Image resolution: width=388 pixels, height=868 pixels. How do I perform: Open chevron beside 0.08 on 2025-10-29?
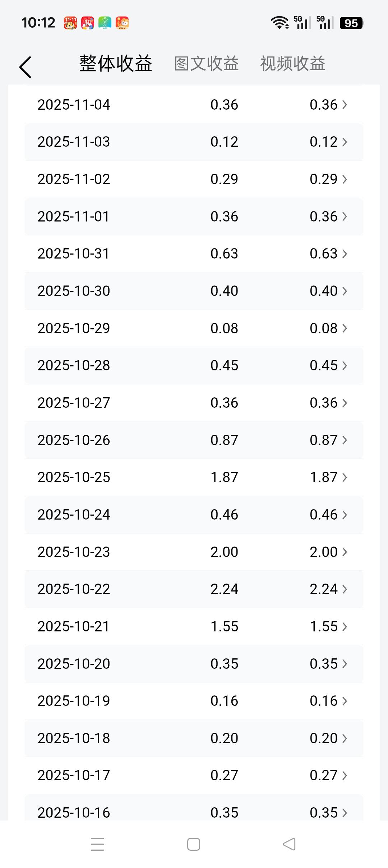(345, 328)
